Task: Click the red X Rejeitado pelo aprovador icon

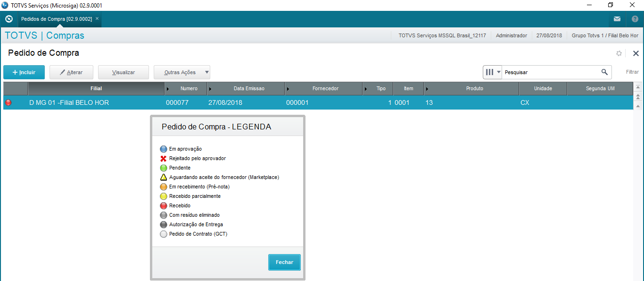Action: coord(164,158)
